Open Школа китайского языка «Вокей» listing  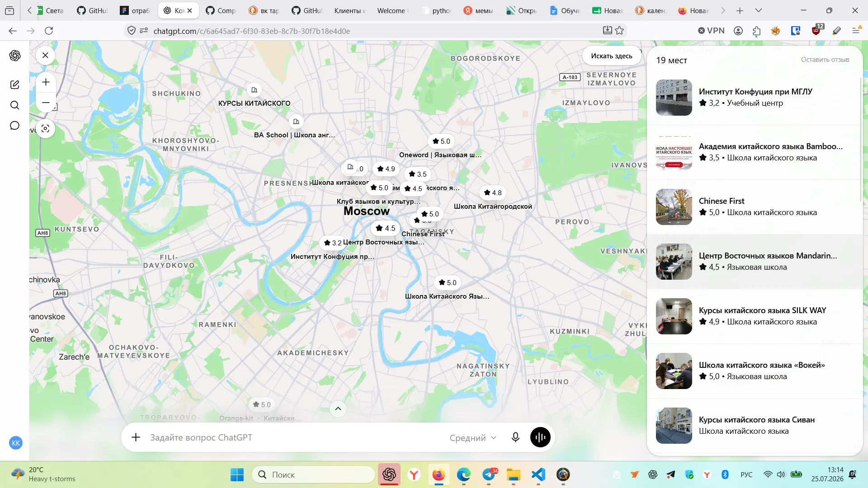755,371
